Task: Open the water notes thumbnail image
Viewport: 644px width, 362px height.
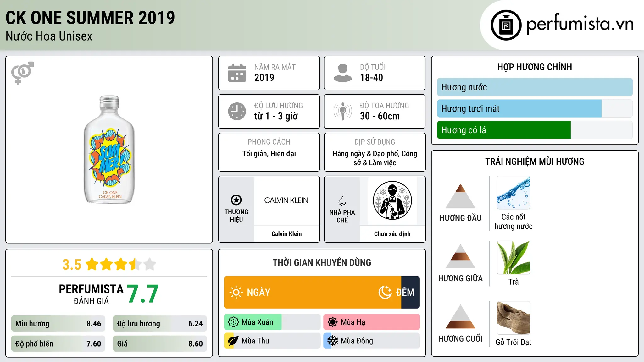Action: [514, 193]
